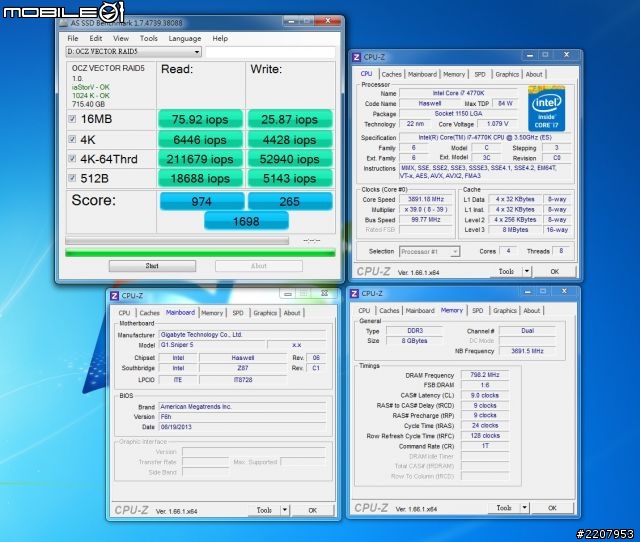Viewport: 640px width, 542px height.
Task: Click the CPU-Z app icon in Mainboard window title
Action: [114, 295]
